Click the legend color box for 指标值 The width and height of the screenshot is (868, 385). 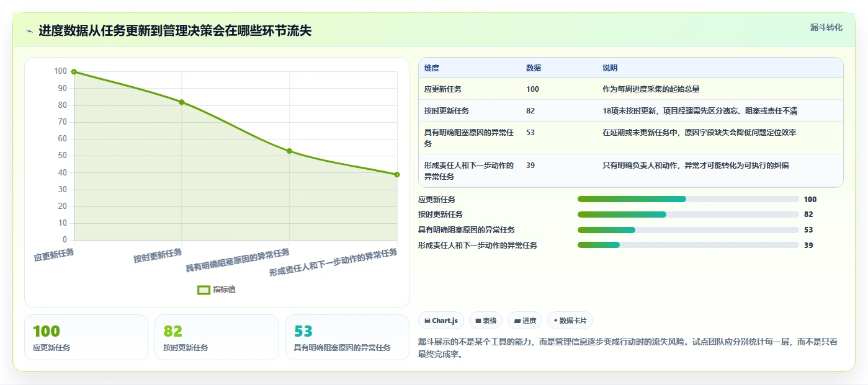(x=204, y=290)
